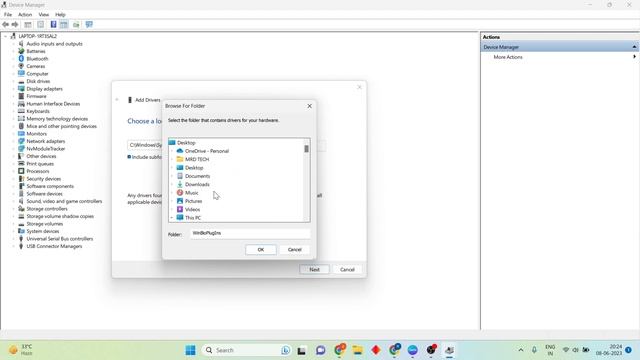Click the Universal Serial Bus controllers icon
Image resolution: width=640 pixels, height=360 pixels.
21,239
